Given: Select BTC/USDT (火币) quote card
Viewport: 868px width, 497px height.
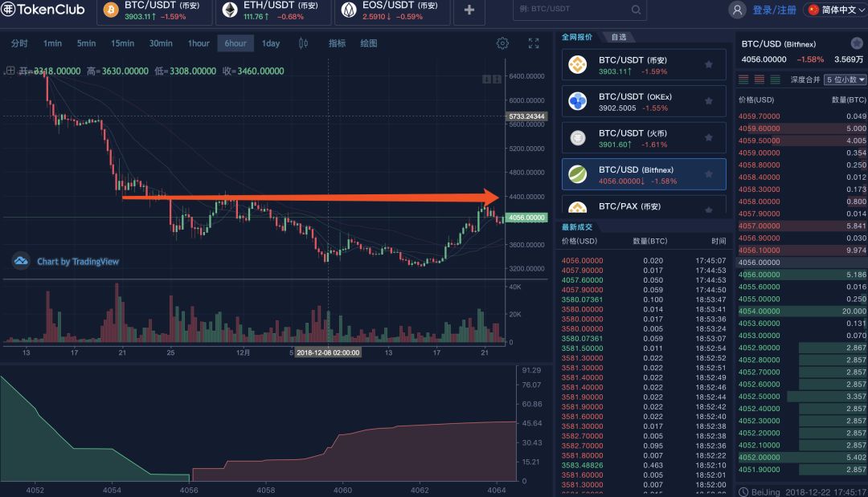Looking at the screenshot, I should 644,137.
